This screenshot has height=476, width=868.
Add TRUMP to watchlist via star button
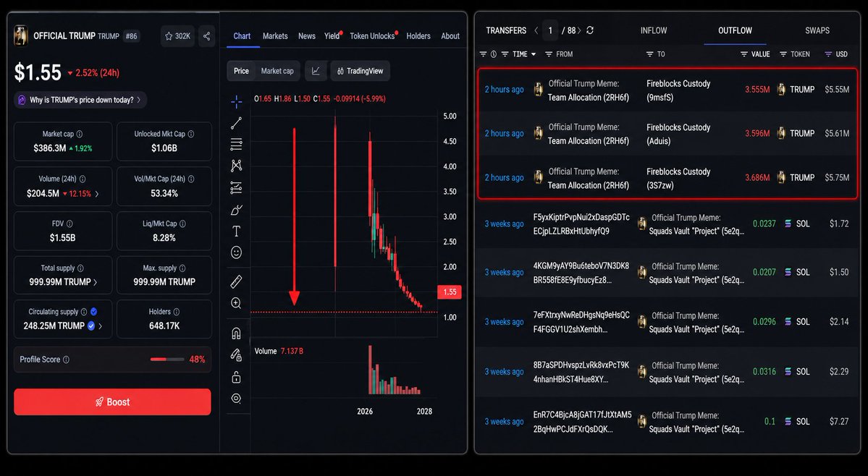[x=177, y=36]
